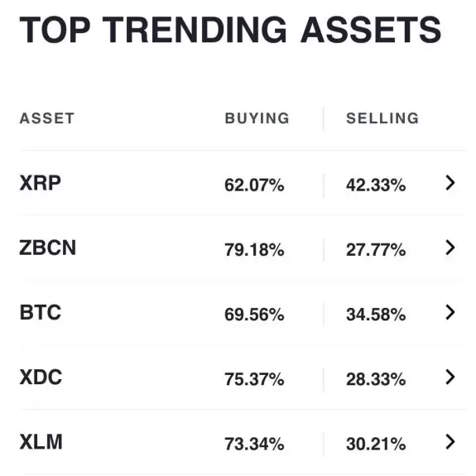Screen dimensions: 476x476
Task: Click XDC selling percentage 28.33%
Action: point(376,379)
